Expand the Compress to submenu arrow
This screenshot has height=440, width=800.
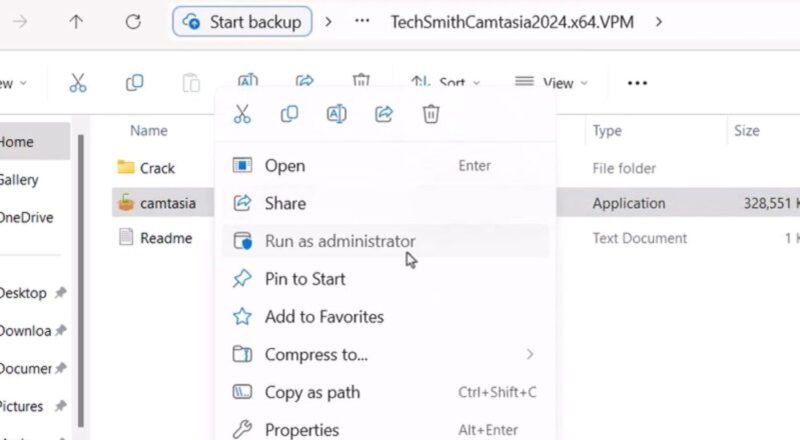530,355
